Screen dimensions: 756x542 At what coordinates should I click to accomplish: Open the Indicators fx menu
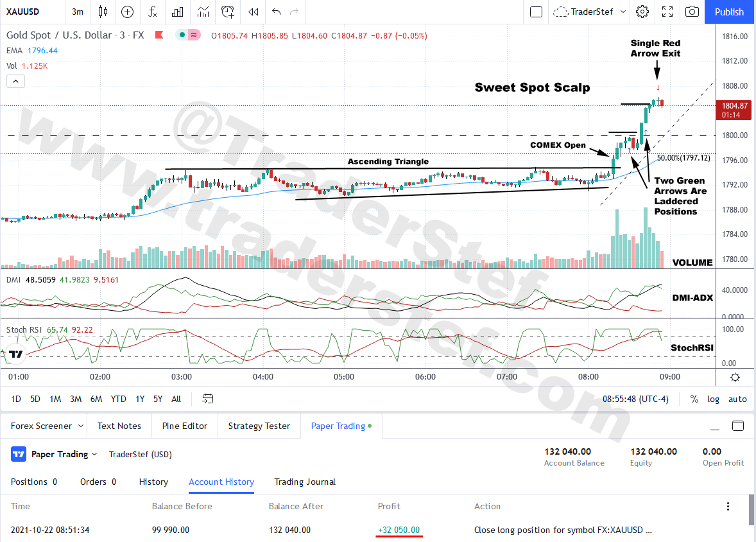[153, 12]
